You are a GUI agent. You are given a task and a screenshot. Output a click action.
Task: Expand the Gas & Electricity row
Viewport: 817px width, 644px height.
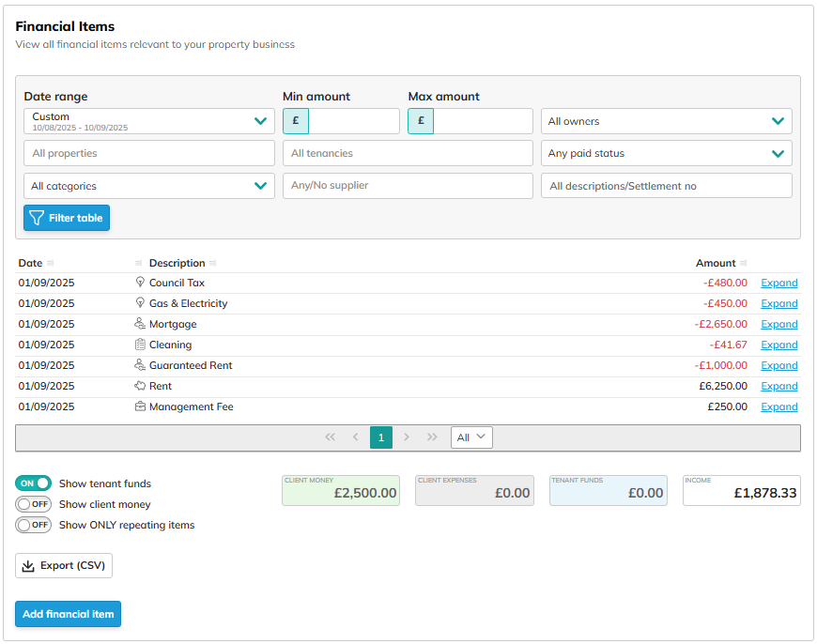(x=778, y=303)
